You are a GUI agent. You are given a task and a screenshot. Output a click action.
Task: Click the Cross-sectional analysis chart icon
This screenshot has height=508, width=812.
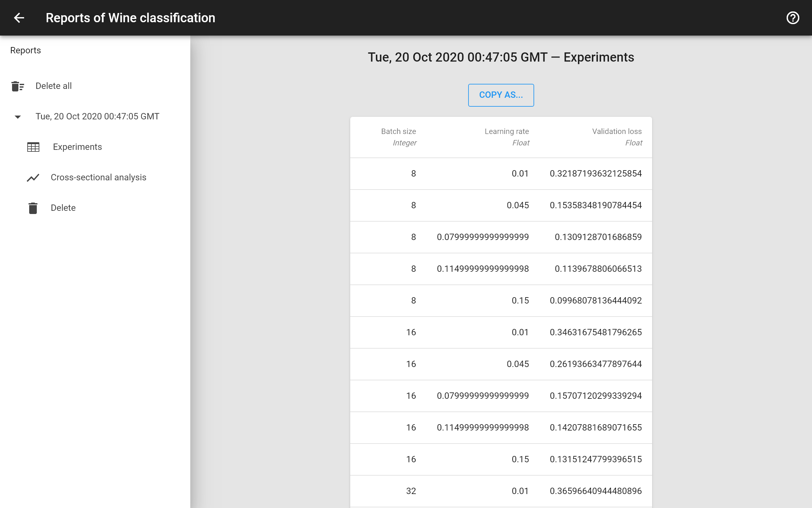point(33,177)
